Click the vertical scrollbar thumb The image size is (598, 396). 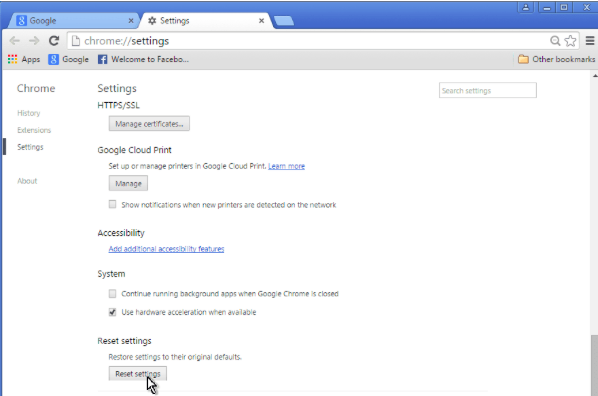(x=595, y=365)
